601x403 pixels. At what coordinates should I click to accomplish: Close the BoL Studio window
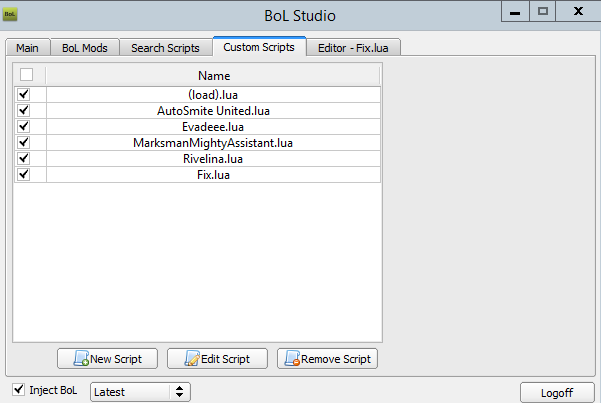578,12
